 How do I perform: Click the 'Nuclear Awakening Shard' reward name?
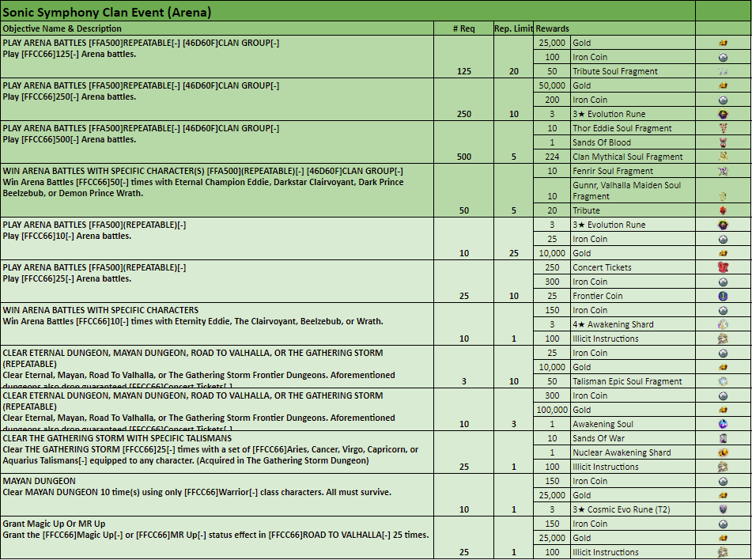pyautogui.click(x=622, y=452)
